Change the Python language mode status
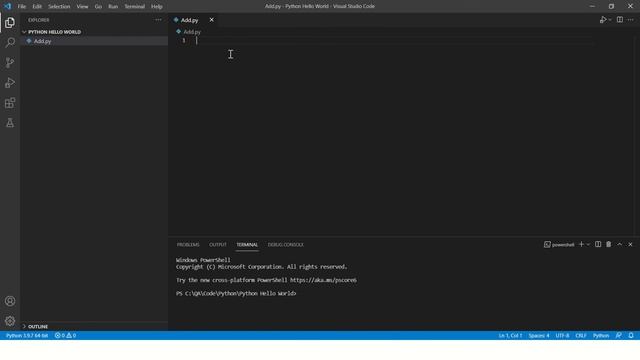Image resolution: width=640 pixels, height=360 pixels. point(601,336)
